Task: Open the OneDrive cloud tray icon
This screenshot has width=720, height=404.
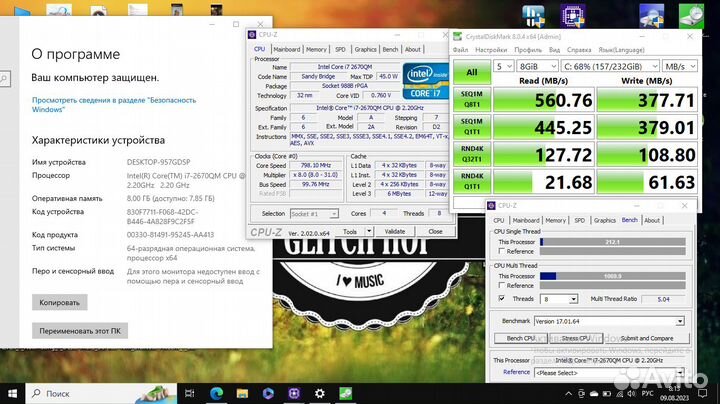Action: [594, 393]
